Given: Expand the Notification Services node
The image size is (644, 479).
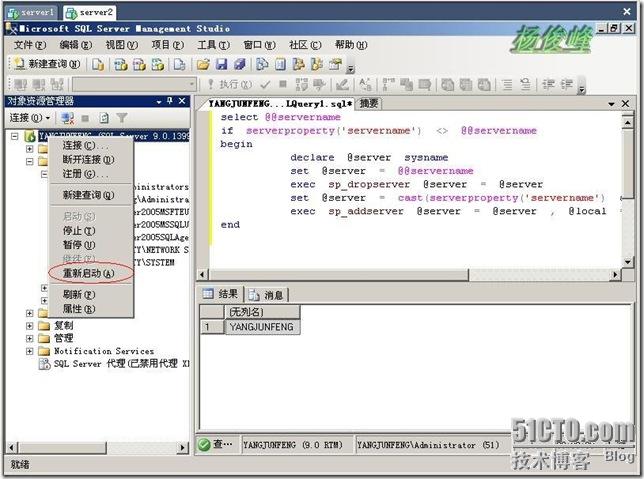Looking at the screenshot, I should (x=30, y=351).
